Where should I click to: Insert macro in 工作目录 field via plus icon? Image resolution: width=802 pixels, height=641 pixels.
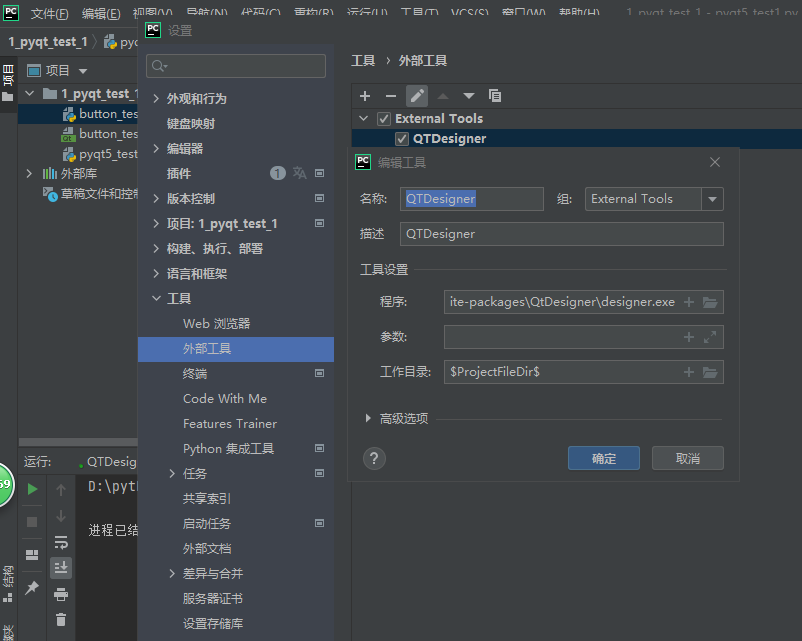689,372
